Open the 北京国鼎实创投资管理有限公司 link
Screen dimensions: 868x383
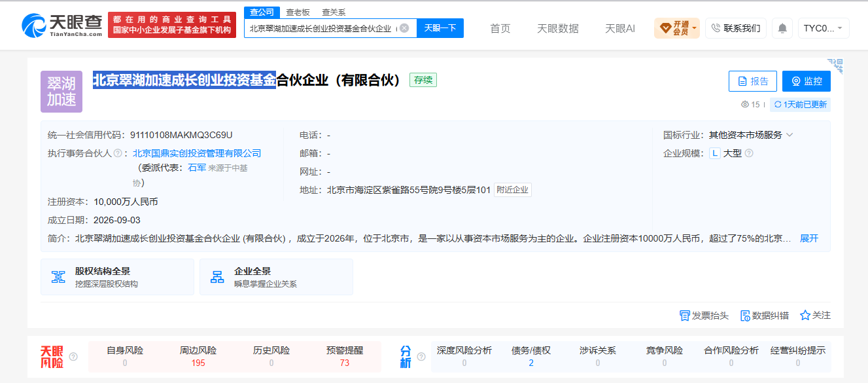197,153
